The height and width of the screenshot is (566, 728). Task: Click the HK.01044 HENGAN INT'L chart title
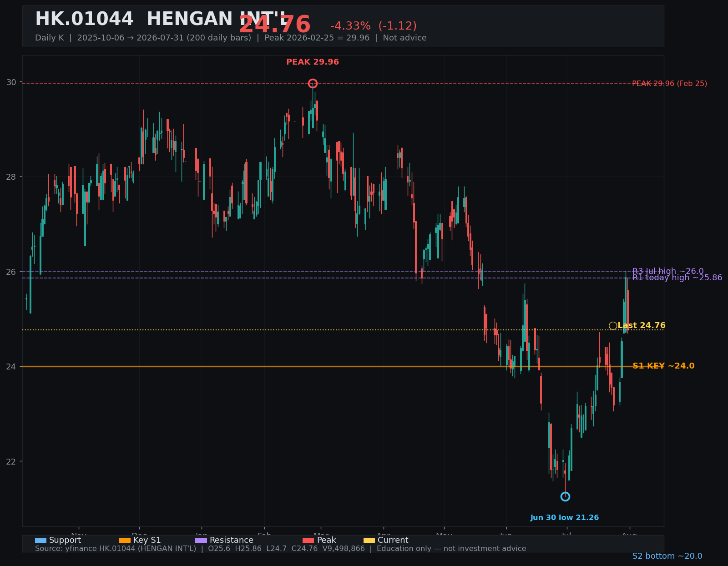[161, 20]
